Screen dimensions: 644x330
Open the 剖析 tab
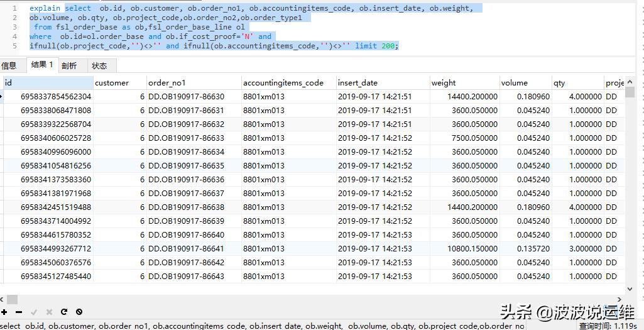point(69,66)
